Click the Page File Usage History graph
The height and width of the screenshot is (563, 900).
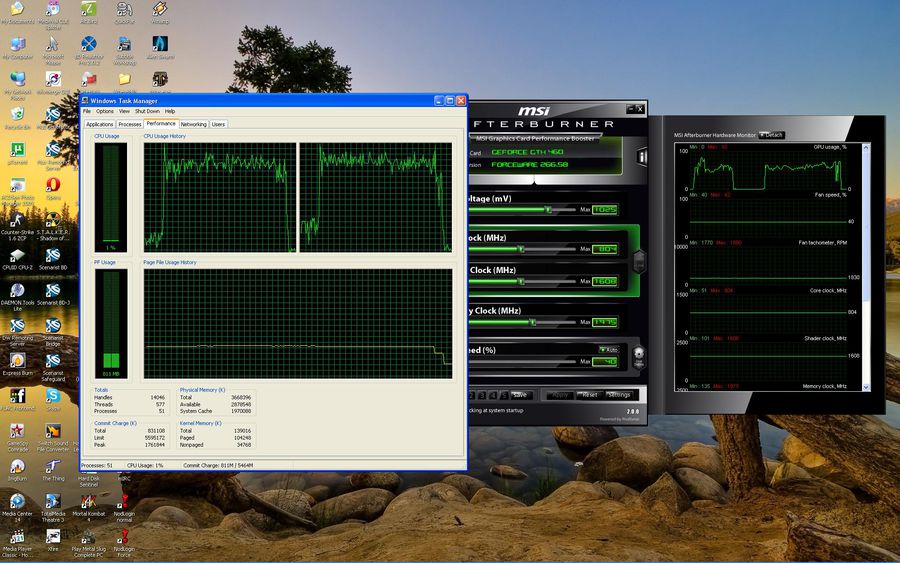[298, 323]
